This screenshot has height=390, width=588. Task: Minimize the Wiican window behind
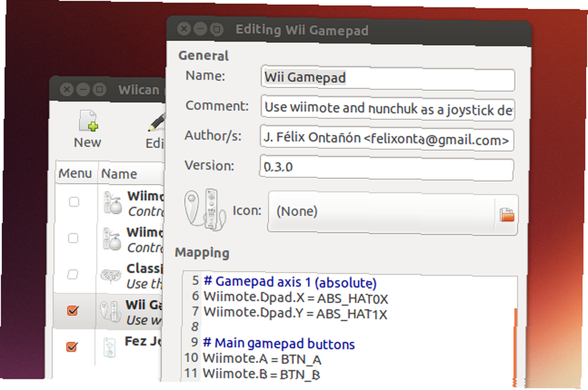pyautogui.click(x=83, y=89)
